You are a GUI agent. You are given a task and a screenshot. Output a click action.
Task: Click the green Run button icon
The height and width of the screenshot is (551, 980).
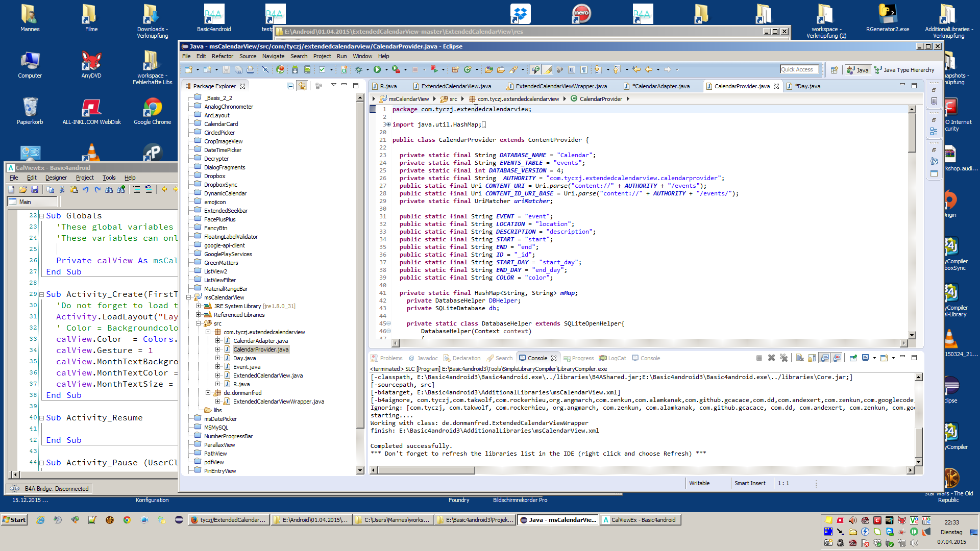point(377,70)
